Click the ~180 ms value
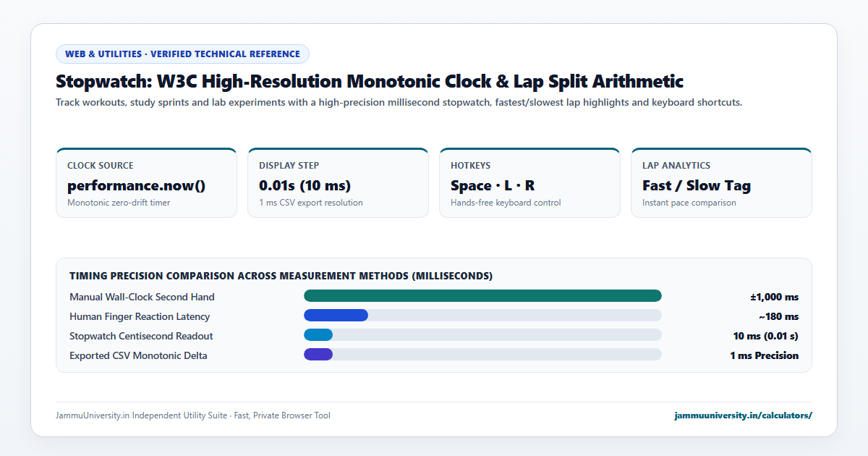 click(778, 316)
